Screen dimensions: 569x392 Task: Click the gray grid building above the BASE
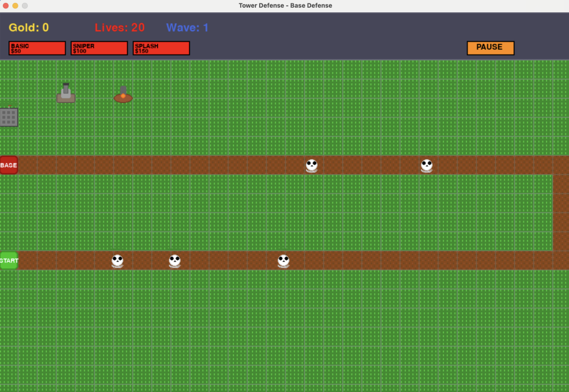9,117
